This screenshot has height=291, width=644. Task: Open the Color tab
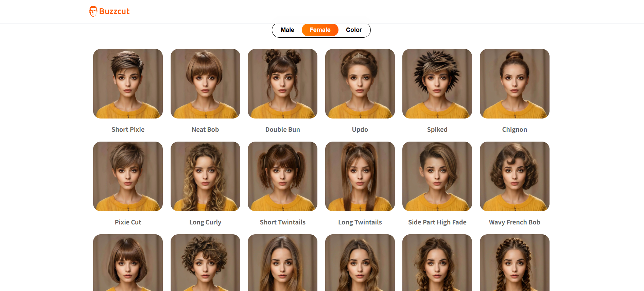(354, 30)
